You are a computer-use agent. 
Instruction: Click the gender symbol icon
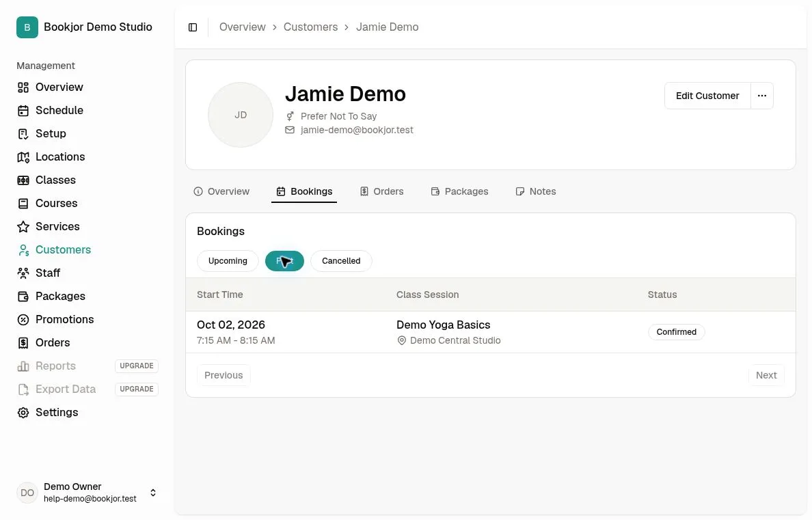290,117
